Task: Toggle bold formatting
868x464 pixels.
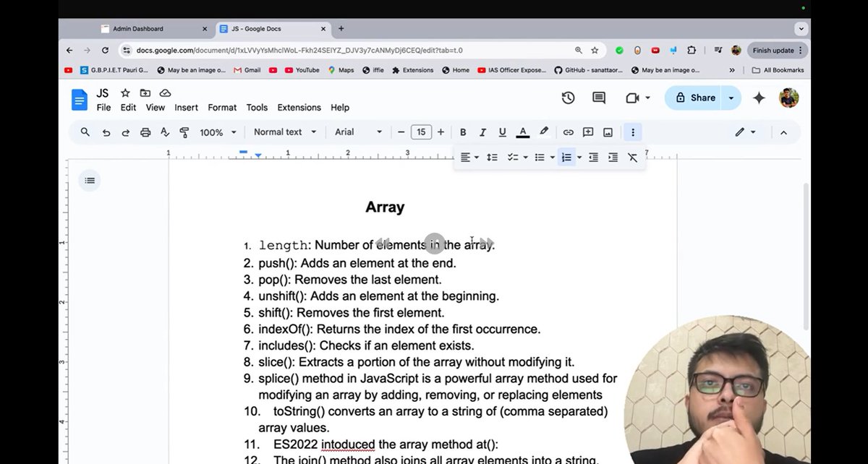Action: click(463, 132)
